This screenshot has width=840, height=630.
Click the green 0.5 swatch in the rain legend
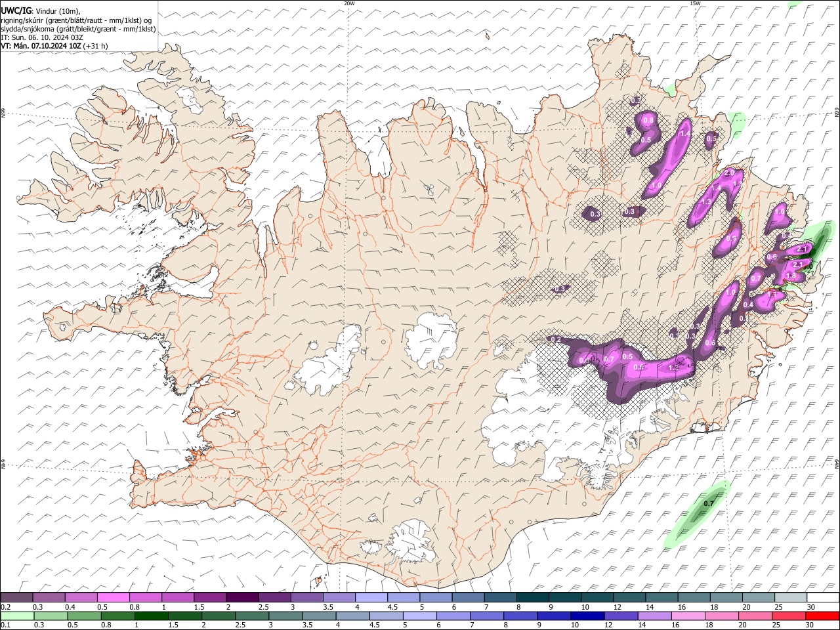[x=84, y=616]
